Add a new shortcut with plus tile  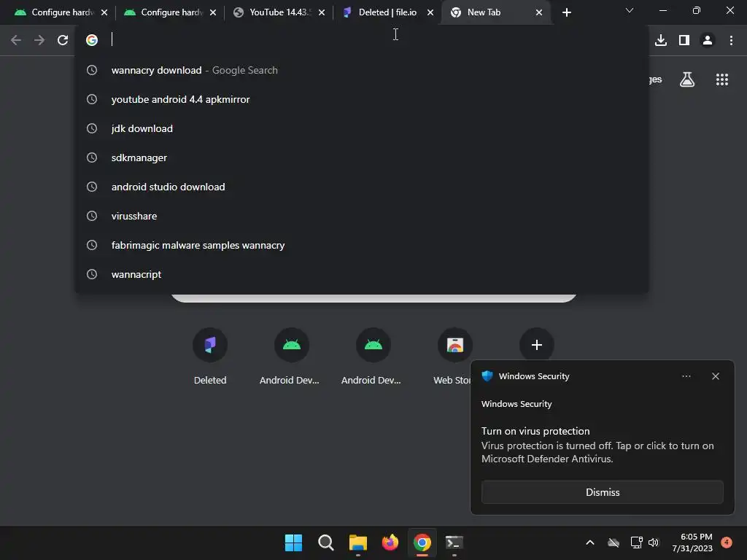coord(536,345)
